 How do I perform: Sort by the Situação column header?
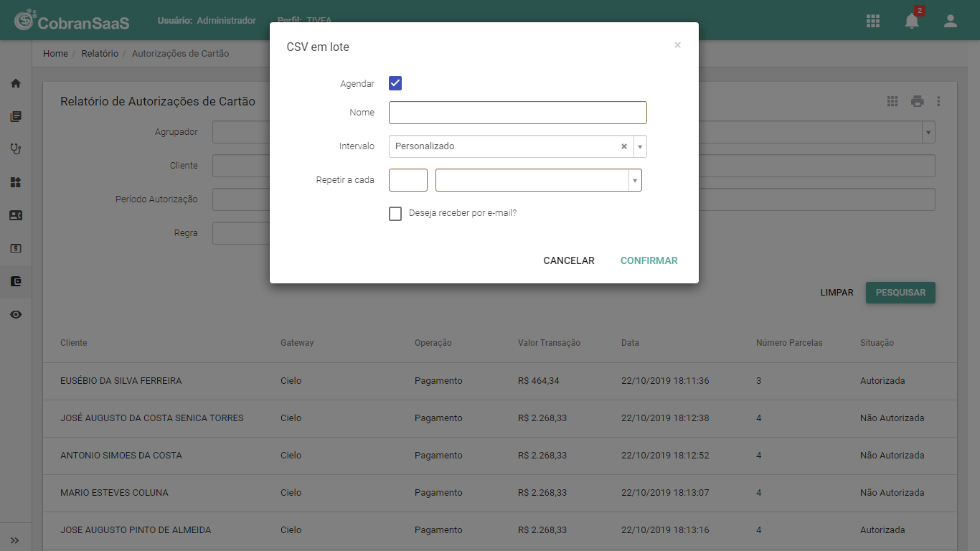877,343
